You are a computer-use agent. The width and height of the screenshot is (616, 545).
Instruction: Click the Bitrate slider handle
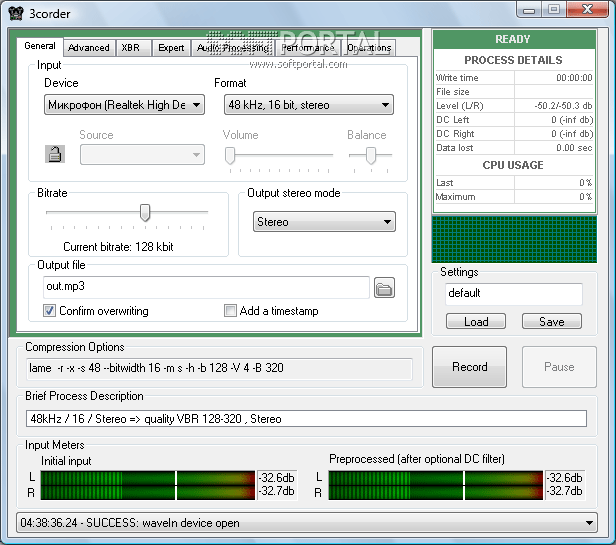(x=145, y=213)
